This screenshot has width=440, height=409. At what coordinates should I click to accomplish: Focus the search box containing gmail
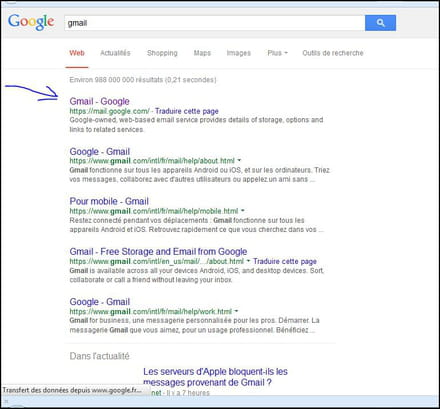point(215,23)
